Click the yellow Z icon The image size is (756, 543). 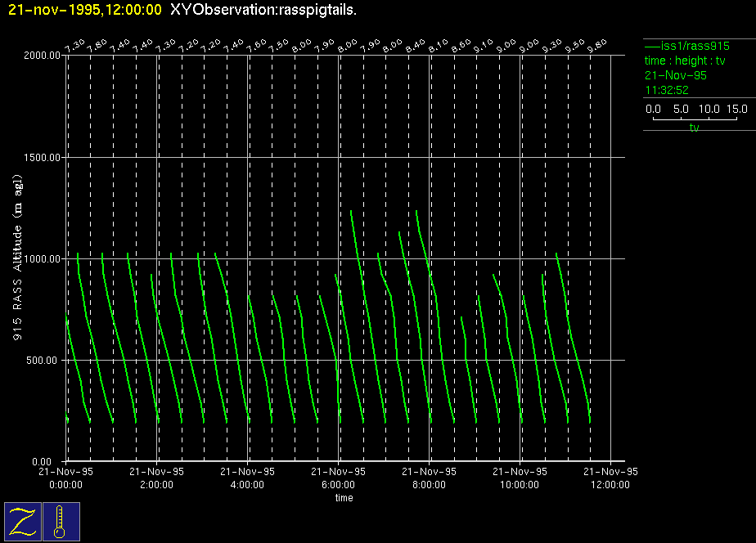[23, 521]
